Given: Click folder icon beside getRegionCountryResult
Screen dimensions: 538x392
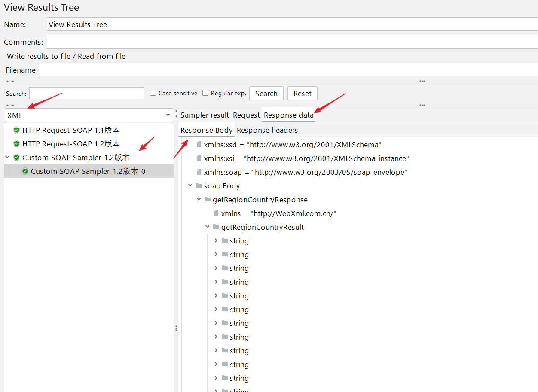Looking at the screenshot, I should pos(216,227).
